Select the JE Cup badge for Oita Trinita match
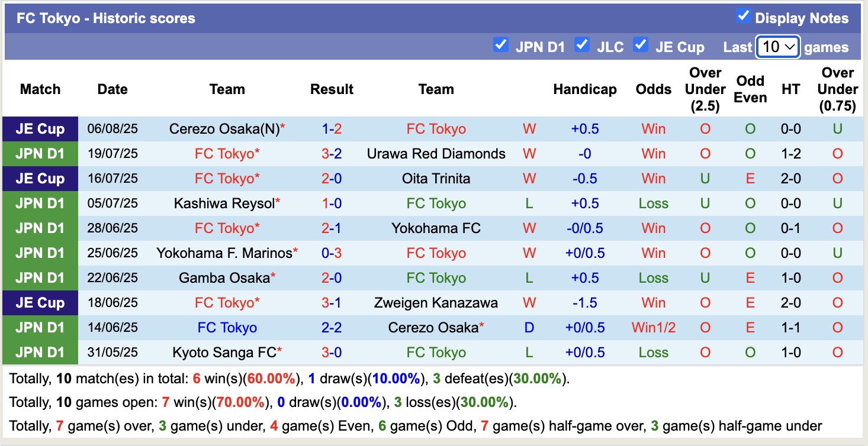This screenshot has height=446, width=868. 40,178
